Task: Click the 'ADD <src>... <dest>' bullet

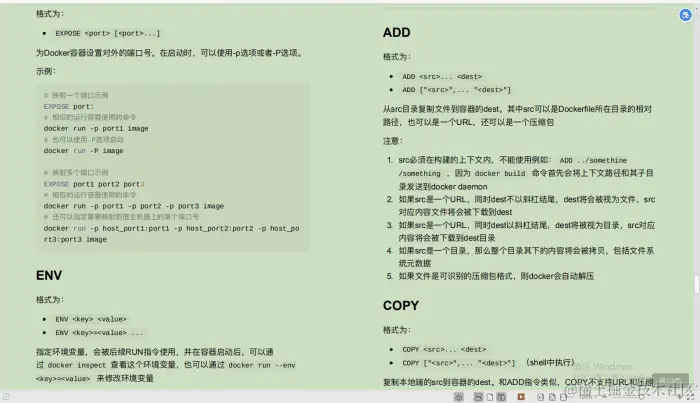Action: [442, 77]
